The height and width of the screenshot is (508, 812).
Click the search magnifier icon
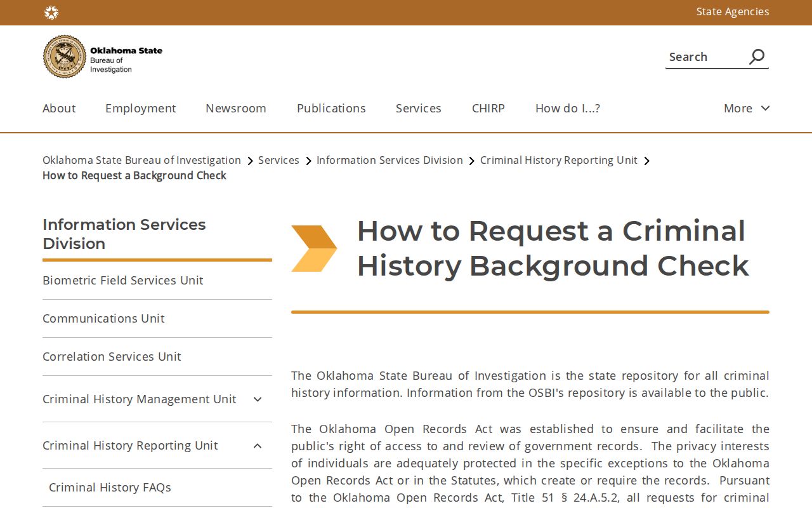pyautogui.click(x=757, y=57)
